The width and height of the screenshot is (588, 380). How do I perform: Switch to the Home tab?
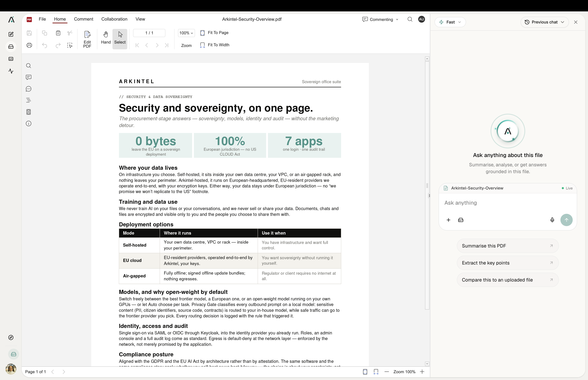pyautogui.click(x=60, y=19)
